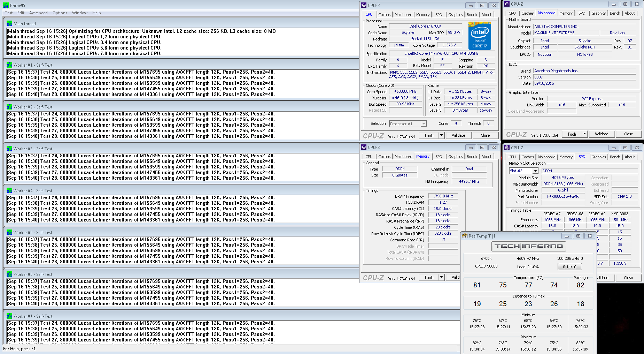This screenshot has height=354, width=644.
Task: Click the CPU-Z icon in Memory window
Action: point(364,147)
